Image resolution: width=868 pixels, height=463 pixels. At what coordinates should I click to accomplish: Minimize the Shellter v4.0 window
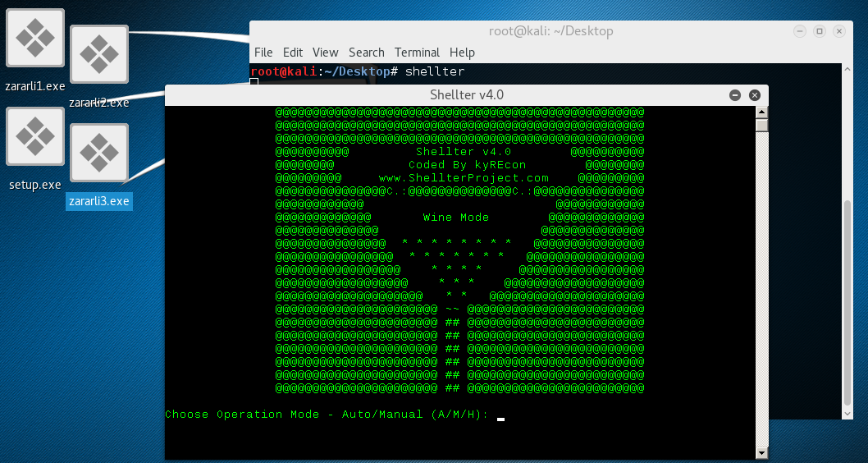[x=735, y=95]
